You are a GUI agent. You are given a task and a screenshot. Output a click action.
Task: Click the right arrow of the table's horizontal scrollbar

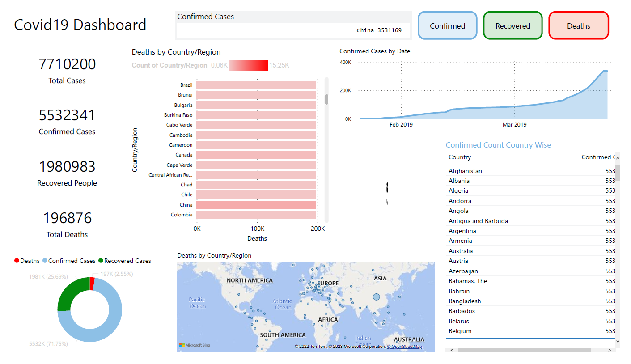pyautogui.click(x=610, y=350)
